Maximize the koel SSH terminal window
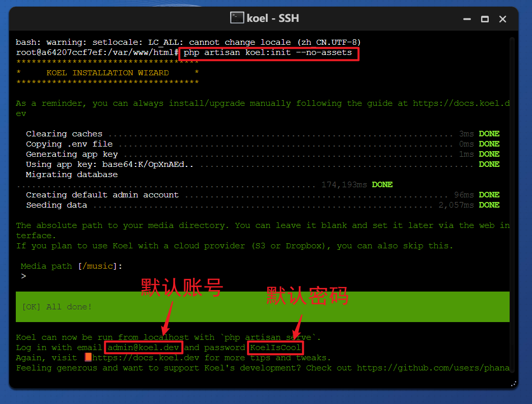 click(485, 19)
